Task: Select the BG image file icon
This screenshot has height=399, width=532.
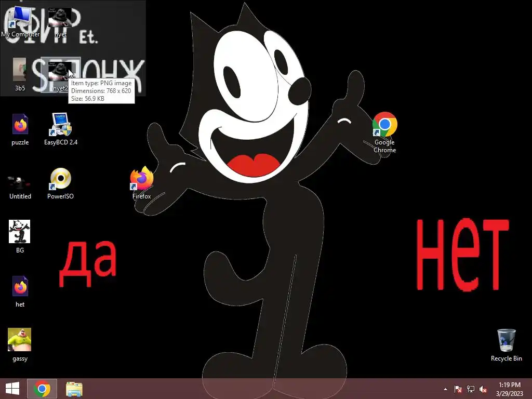Action: pos(20,236)
